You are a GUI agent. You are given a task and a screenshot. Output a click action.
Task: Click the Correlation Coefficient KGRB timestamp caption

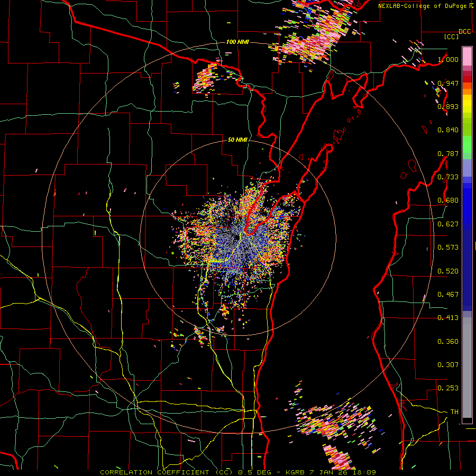pos(238,472)
